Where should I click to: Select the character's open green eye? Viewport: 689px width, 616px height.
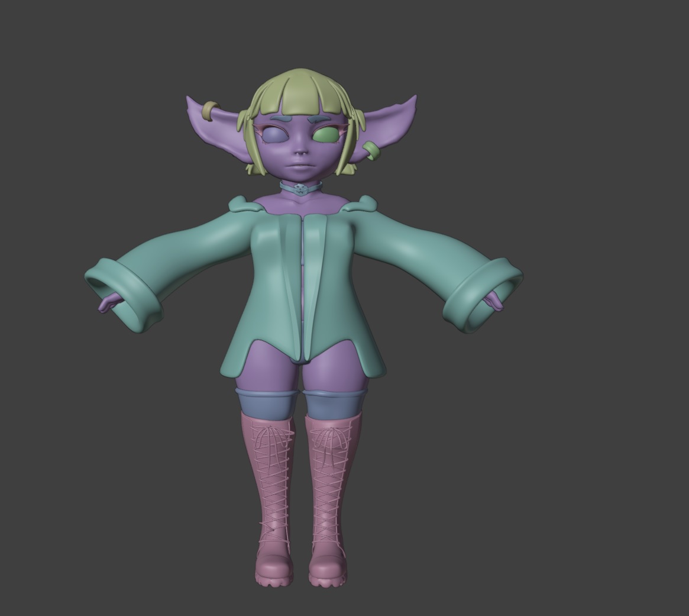[326, 135]
